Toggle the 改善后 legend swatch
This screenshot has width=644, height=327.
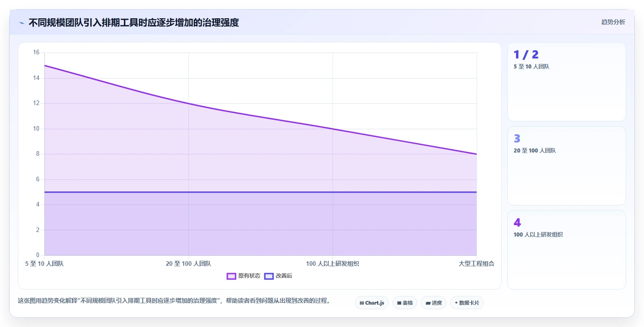pos(269,276)
